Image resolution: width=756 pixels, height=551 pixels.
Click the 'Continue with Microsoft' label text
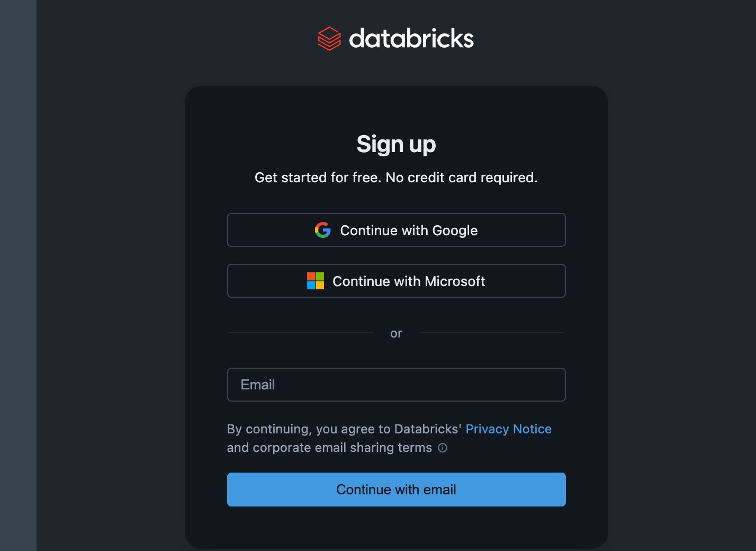[409, 281]
